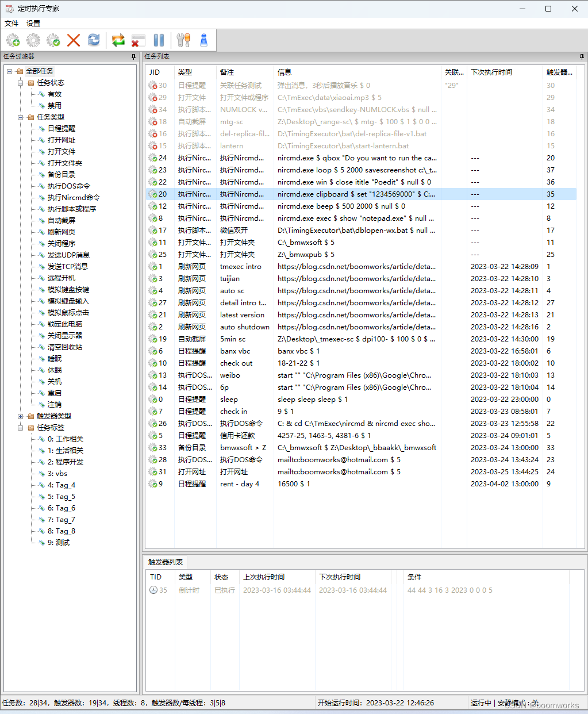Click the red disabled status icon of task 30
This screenshot has width=588, height=714.
click(x=153, y=86)
